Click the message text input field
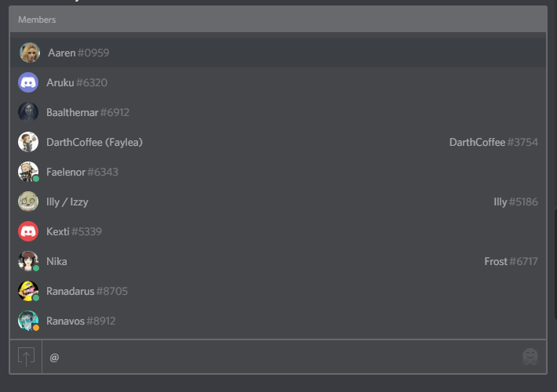This screenshot has height=392, width=557. pyautogui.click(x=275, y=358)
